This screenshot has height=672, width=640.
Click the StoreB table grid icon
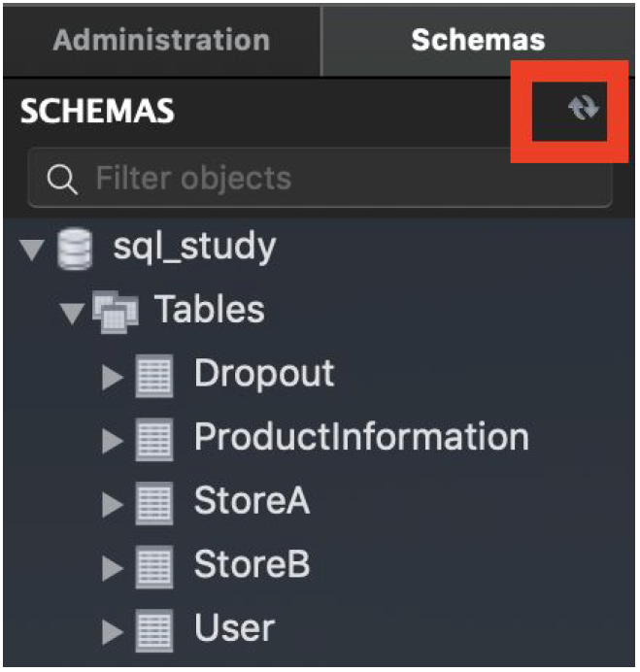coord(154,567)
